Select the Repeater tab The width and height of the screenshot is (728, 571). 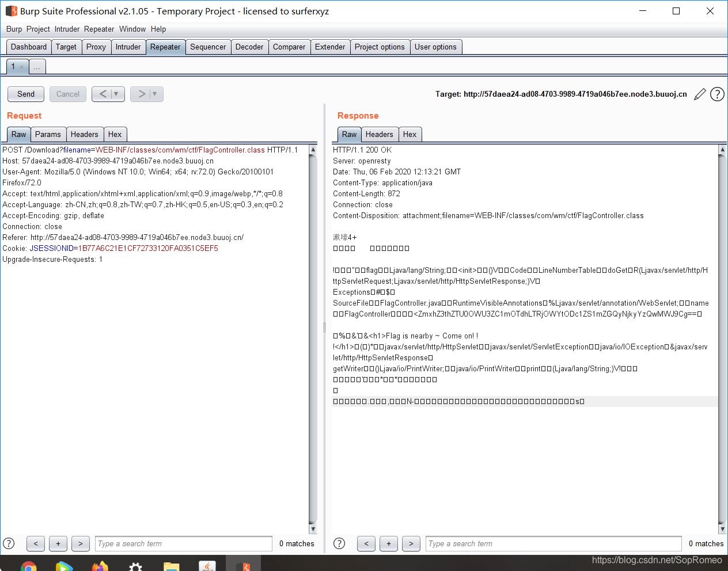[x=165, y=47]
